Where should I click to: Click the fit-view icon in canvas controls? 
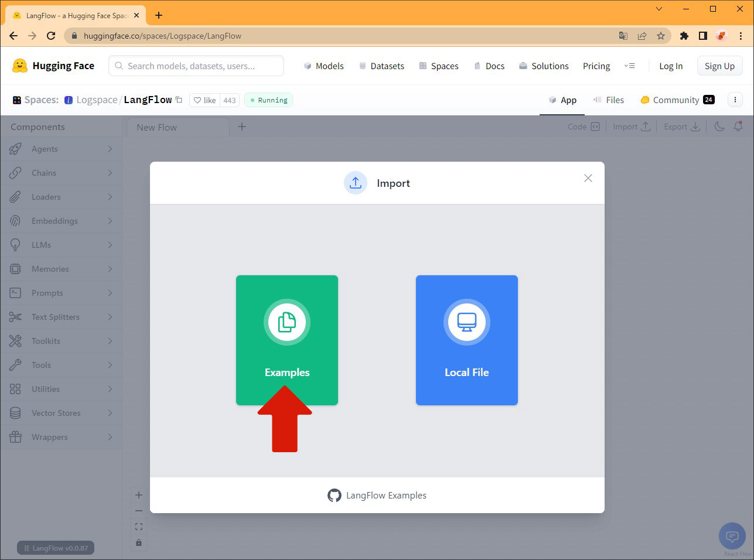point(138,526)
